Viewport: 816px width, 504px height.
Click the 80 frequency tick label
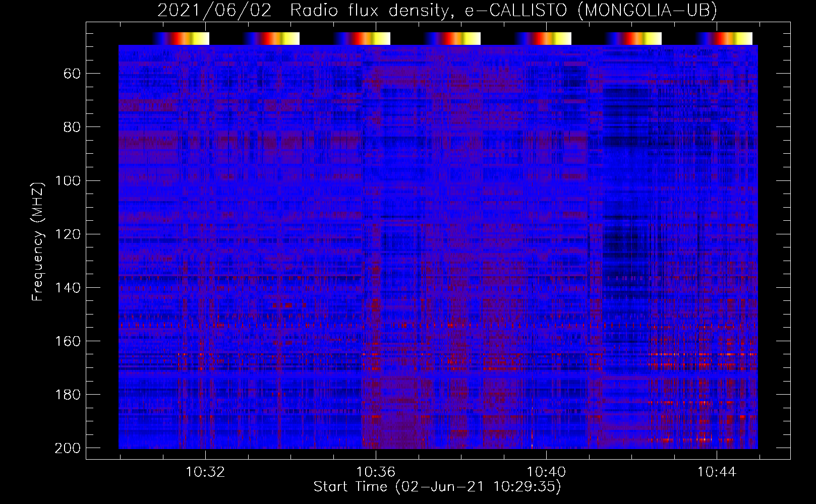click(72, 128)
